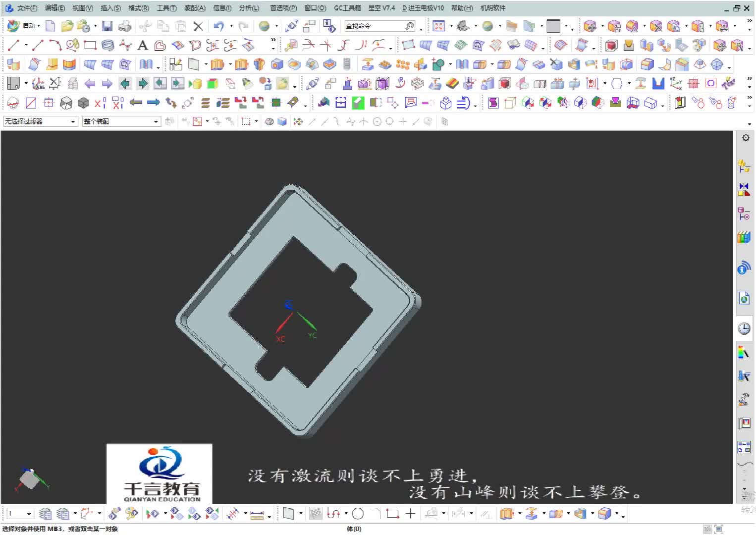Undo the last action
Screen dimensions: 756x535
[218, 26]
